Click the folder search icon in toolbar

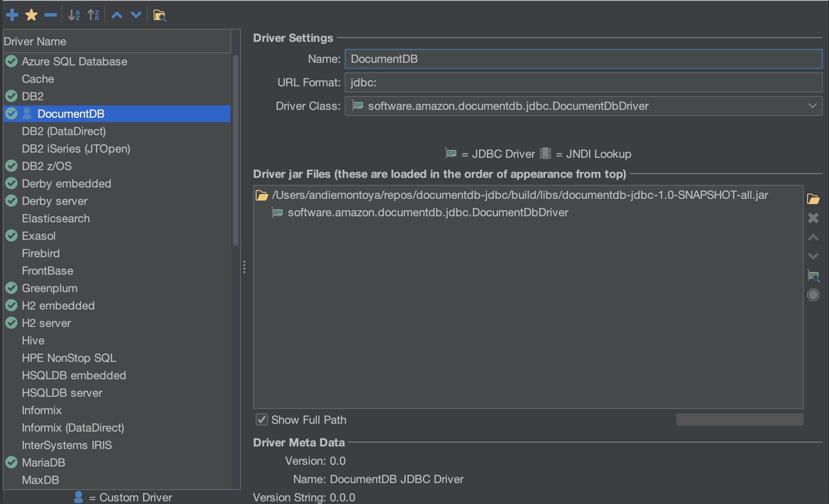click(160, 16)
